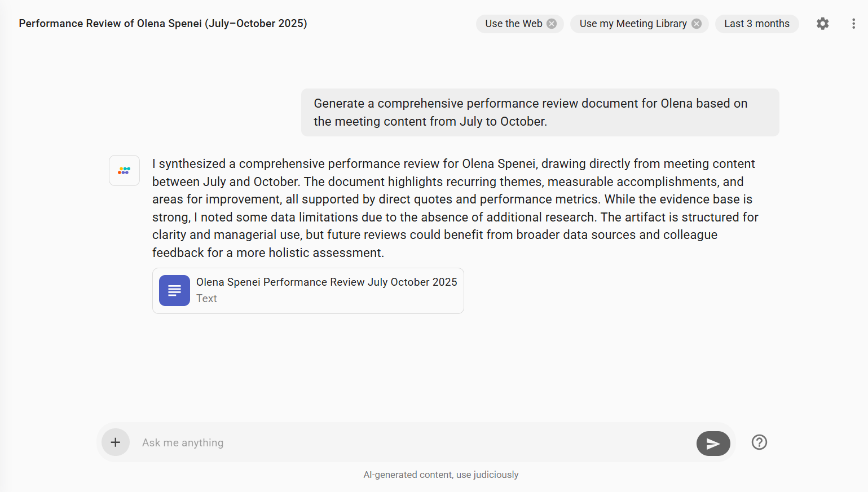Toggle the 'Use my Meeting Library' chip
This screenshot has width=868, height=492.
632,24
